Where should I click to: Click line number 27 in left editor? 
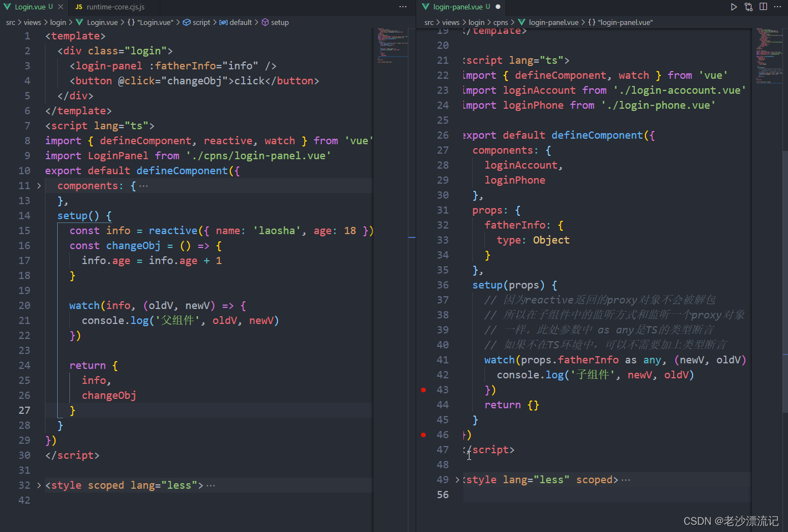pos(24,411)
